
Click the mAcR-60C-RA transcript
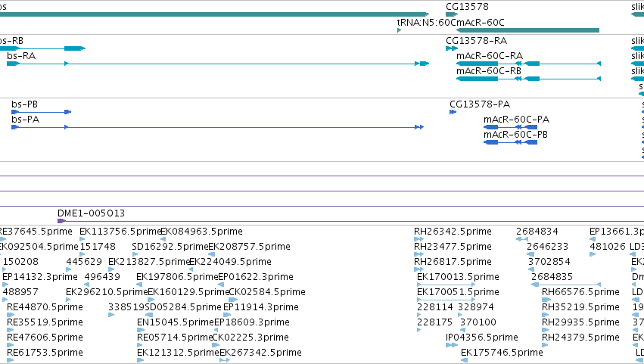pyautogui.click(x=528, y=64)
